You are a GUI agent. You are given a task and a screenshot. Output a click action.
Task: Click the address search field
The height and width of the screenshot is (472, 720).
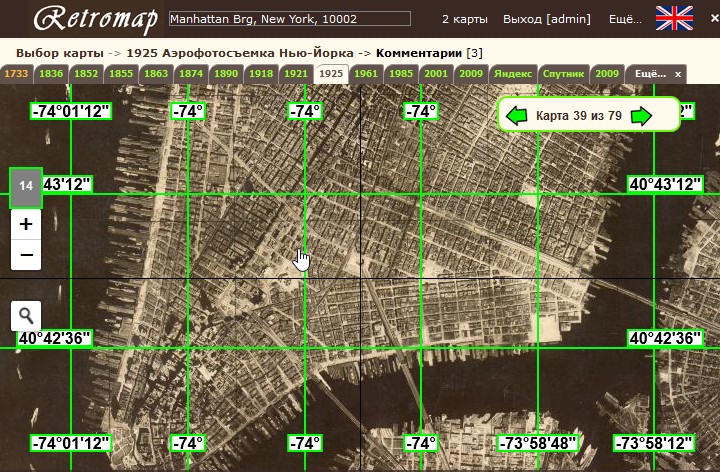(290, 19)
